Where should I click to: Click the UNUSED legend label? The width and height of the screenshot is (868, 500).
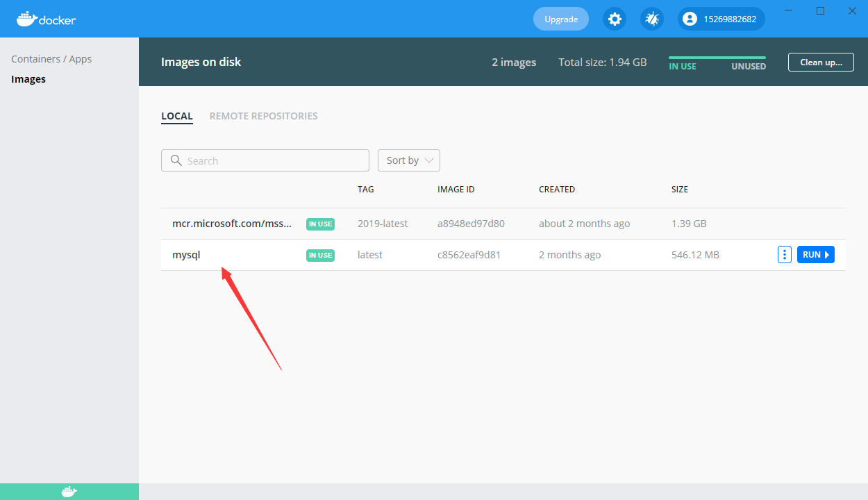pos(749,67)
